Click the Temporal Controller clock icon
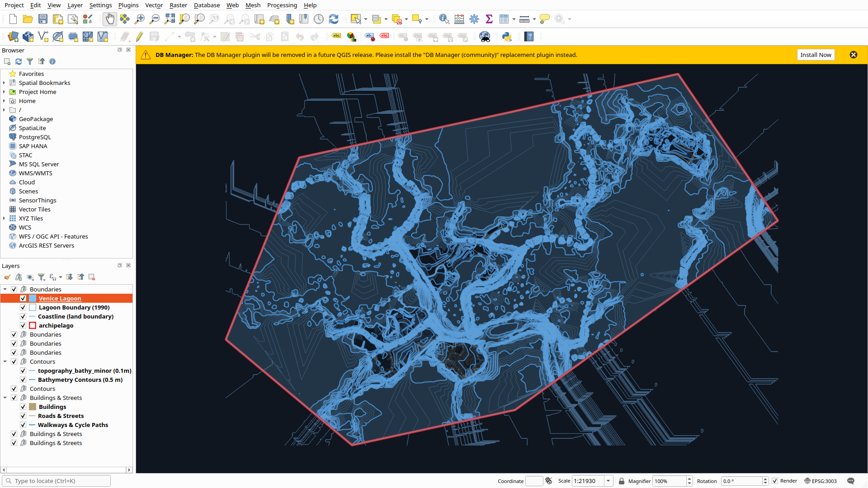 [x=319, y=19]
